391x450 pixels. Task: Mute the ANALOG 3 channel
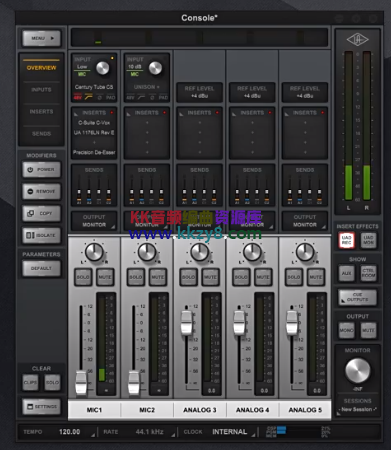coord(210,277)
